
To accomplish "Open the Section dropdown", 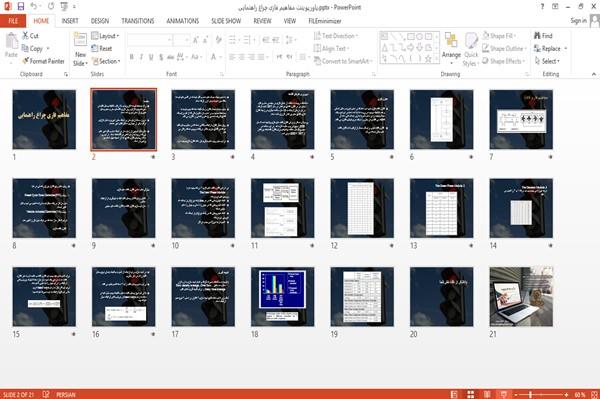I will pos(106,61).
